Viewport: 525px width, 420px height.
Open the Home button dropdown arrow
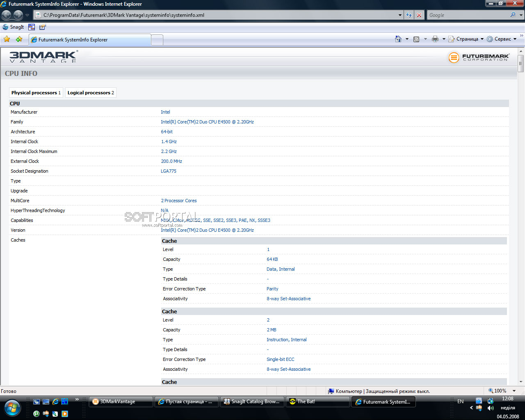point(407,39)
